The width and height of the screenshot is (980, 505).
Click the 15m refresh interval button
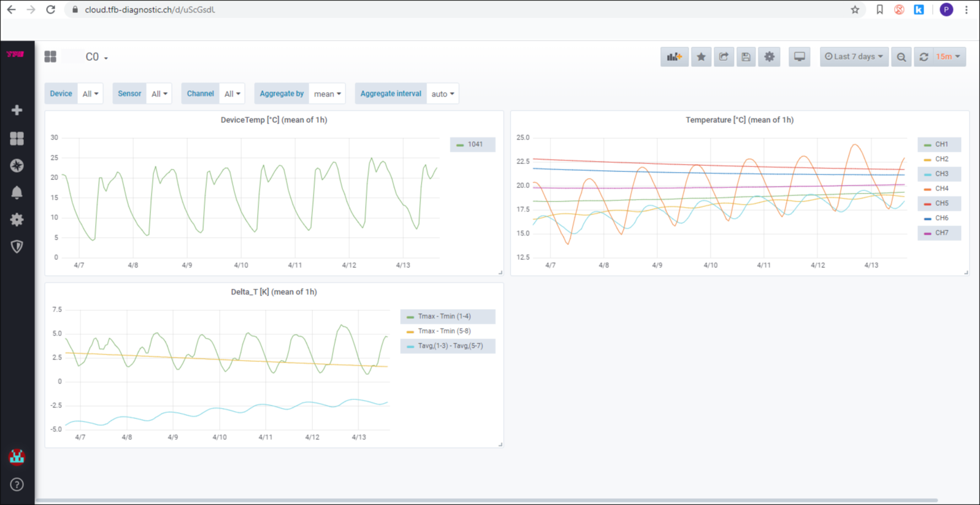(x=948, y=57)
